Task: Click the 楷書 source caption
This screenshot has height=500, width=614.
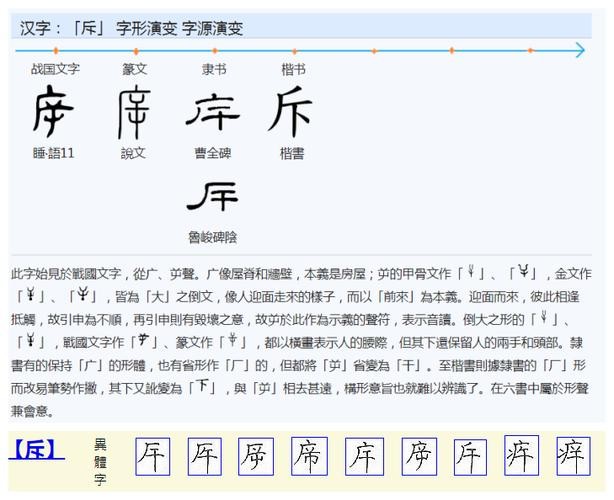Action: (x=292, y=153)
